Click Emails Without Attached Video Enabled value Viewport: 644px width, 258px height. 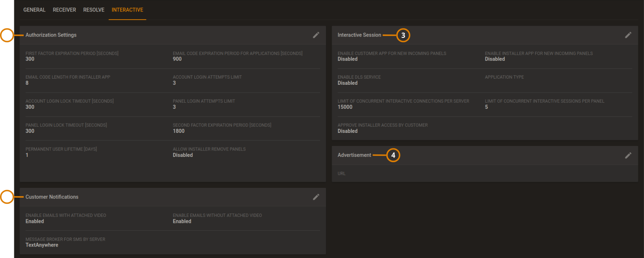click(x=182, y=221)
